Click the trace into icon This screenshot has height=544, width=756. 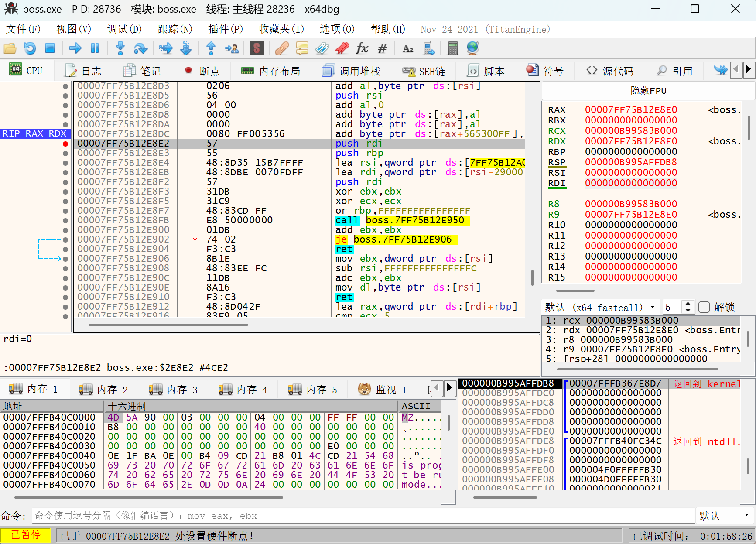click(166, 48)
